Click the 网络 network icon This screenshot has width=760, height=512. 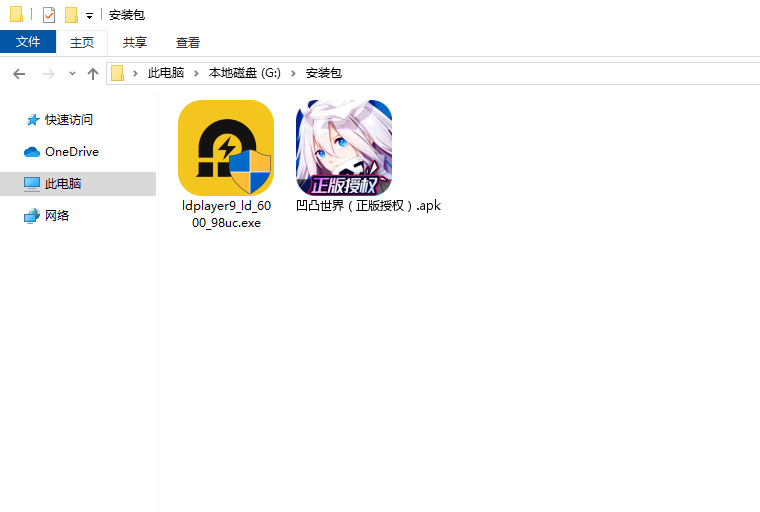click(32, 216)
